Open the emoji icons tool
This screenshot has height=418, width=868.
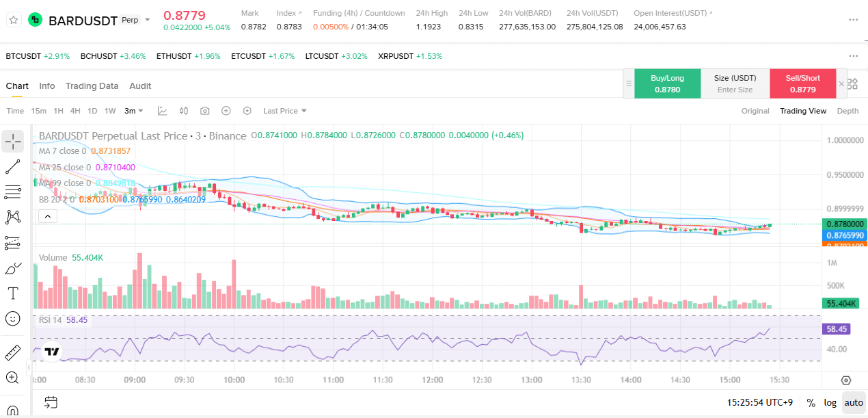pyautogui.click(x=13, y=319)
